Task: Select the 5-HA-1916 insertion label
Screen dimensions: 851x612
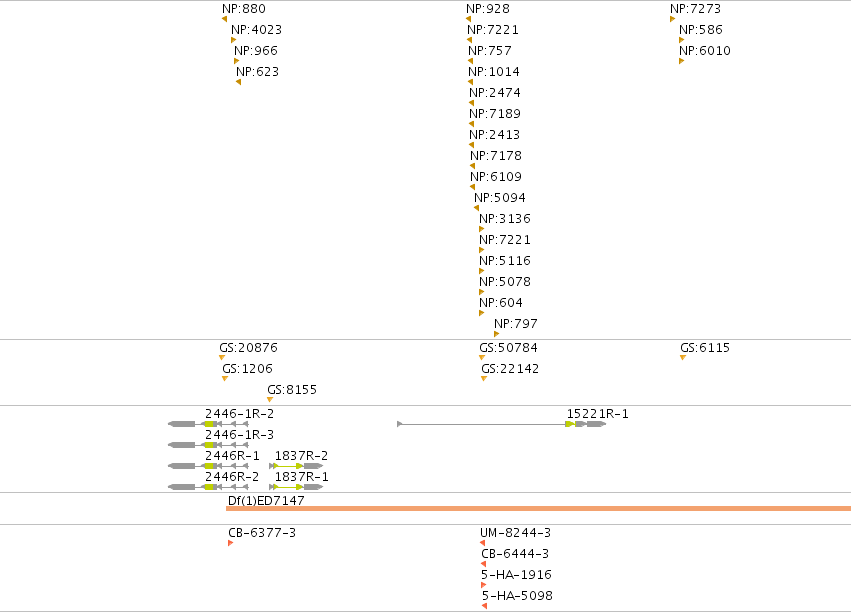Action: click(516, 575)
